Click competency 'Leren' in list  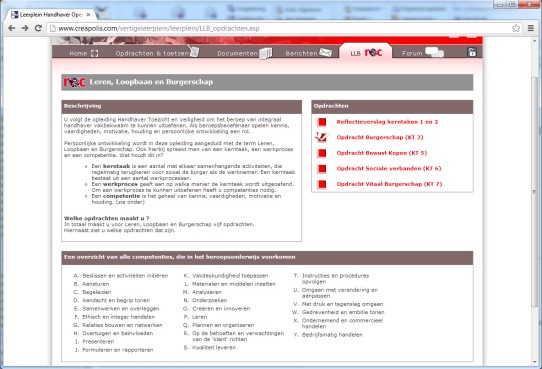(200, 317)
